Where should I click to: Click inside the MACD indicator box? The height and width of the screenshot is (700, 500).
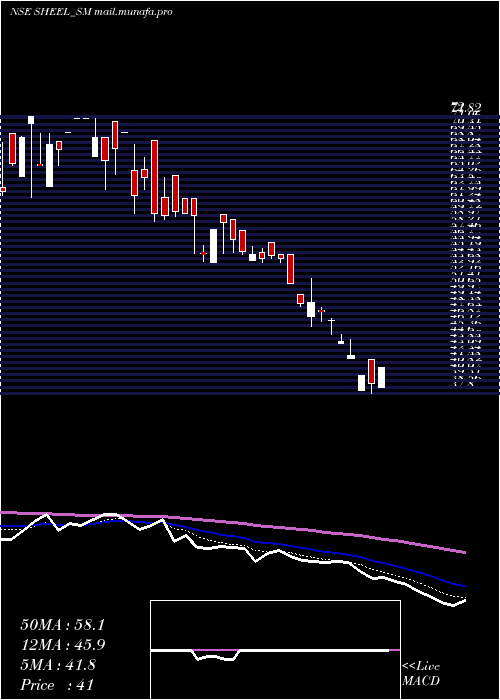tap(275, 650)
